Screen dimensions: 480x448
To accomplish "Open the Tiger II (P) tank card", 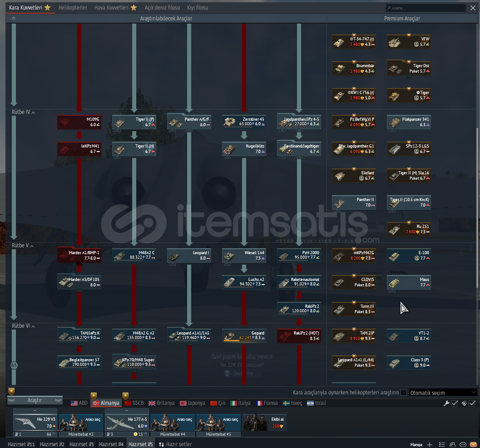I will coord(134,122).
